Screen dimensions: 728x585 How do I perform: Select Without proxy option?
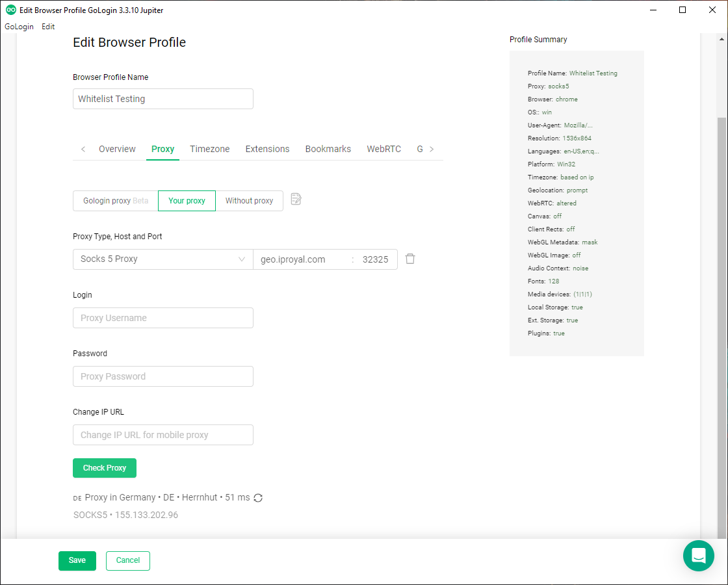coord(250,201)
